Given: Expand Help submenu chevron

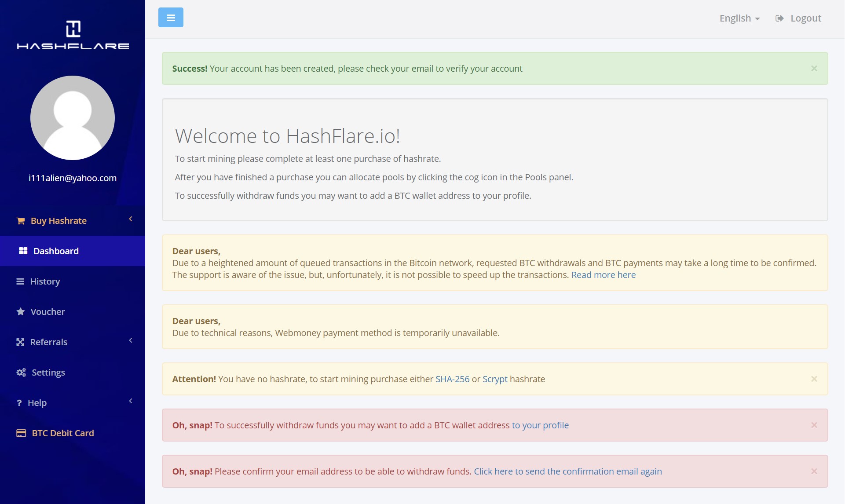Looking at the screenshot, I should point(131,401).
